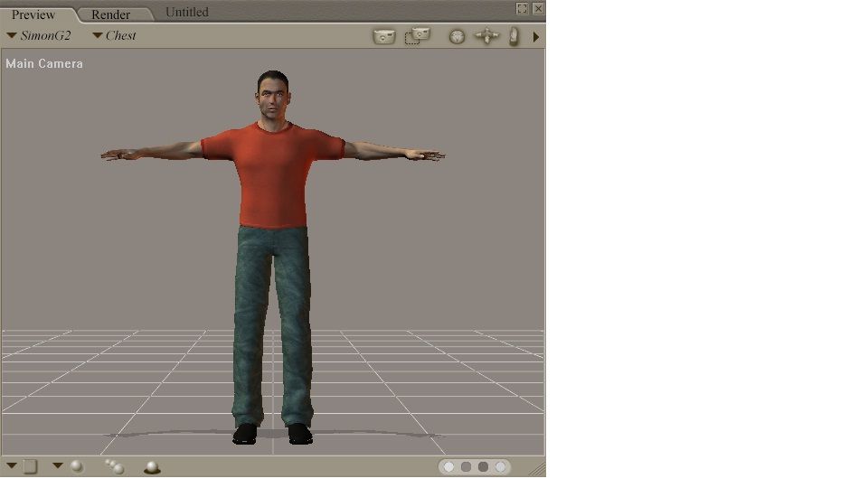Click the move camera arrows icon
Image resolution: width=868 pixels, height=488 pixels.
coord(486,36)
